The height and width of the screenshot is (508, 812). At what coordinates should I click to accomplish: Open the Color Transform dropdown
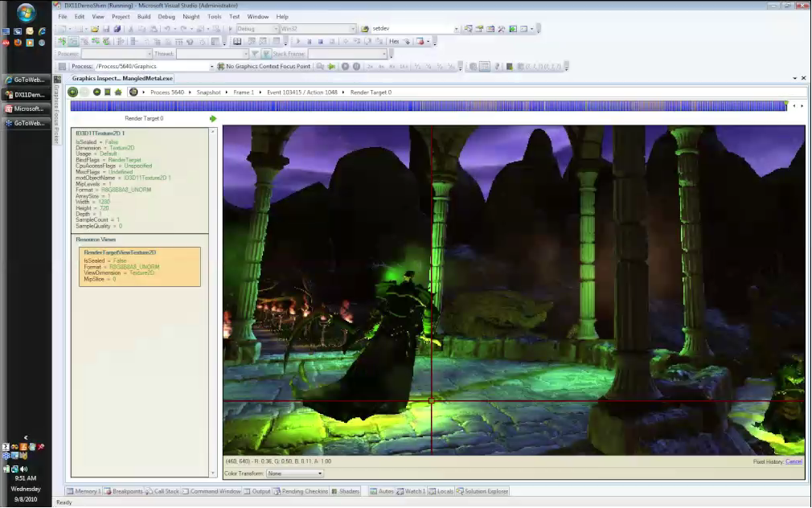[x=295, y=473]
